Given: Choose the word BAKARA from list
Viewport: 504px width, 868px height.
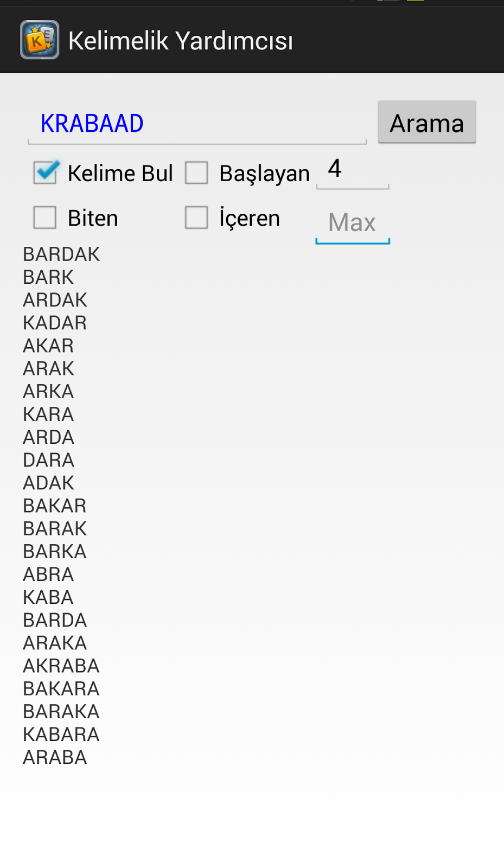Looking at the screenshot, I should coord(61,688).
